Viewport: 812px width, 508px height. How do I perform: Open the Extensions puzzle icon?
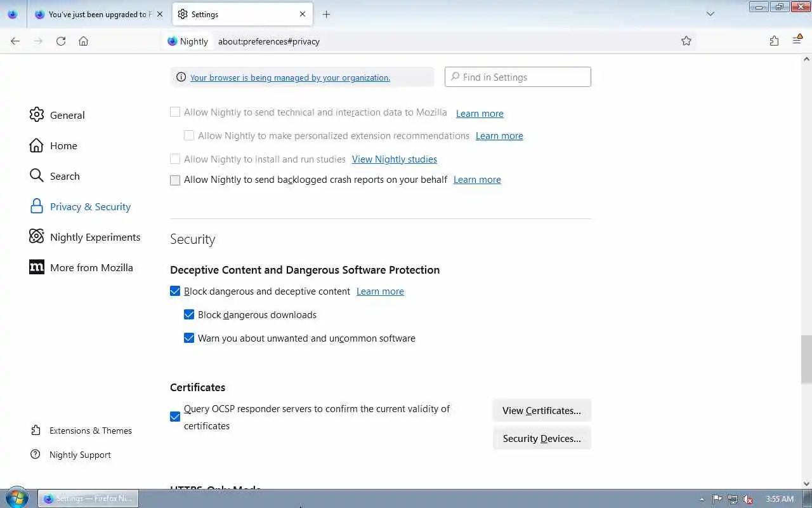(774, 41)
